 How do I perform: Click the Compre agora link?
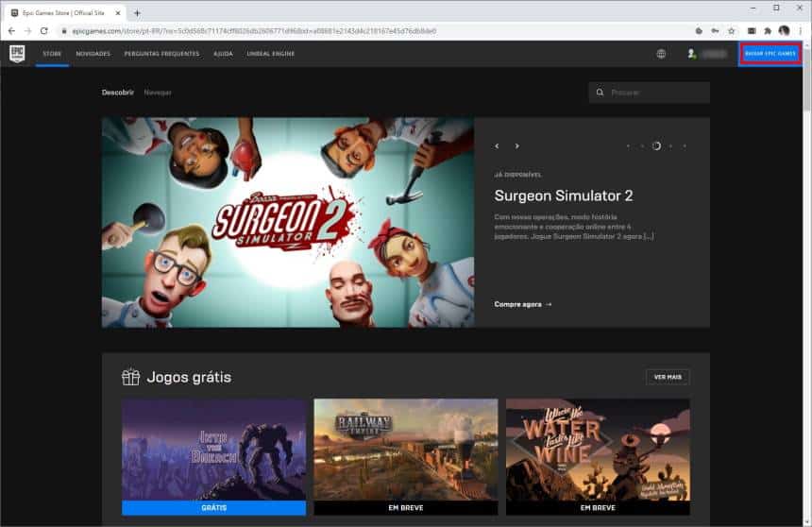point(522,304)
